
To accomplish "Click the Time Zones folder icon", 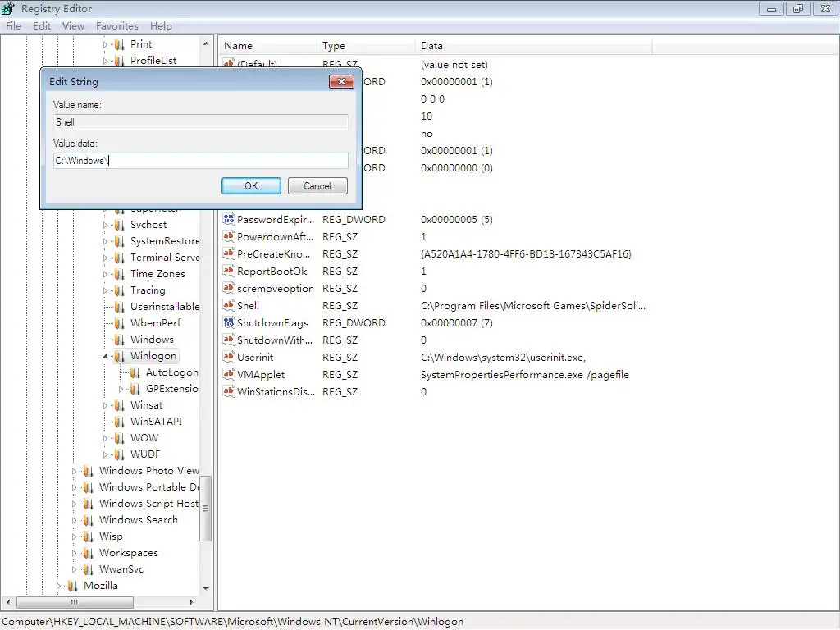I will pos(120,274).
